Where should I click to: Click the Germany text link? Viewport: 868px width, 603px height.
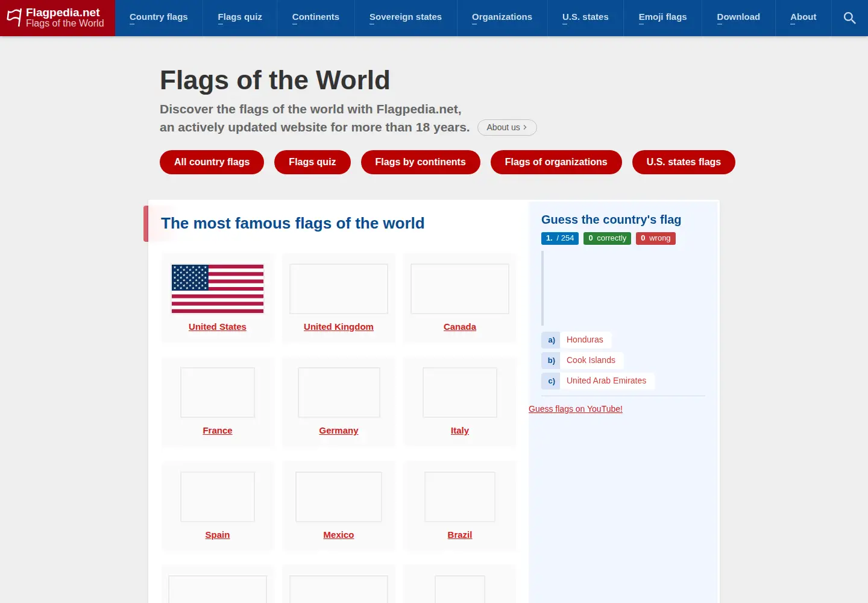(x=339, y=431)
